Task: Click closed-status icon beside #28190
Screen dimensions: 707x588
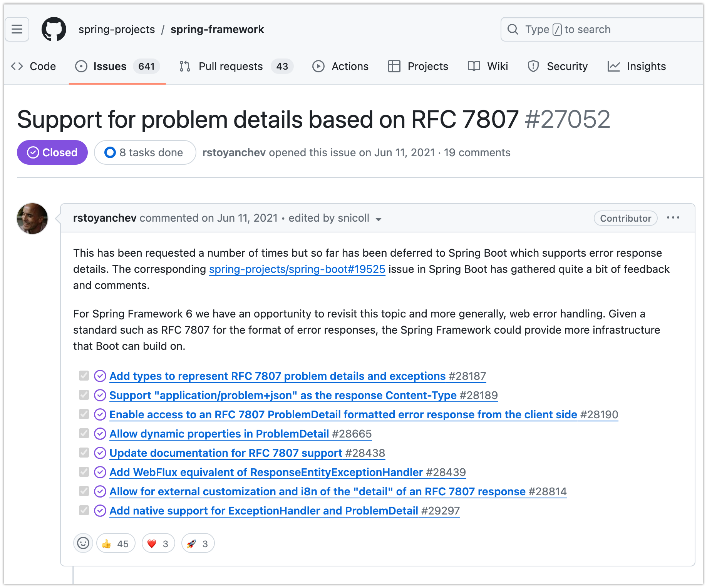Action: click(x=100, y=414)
